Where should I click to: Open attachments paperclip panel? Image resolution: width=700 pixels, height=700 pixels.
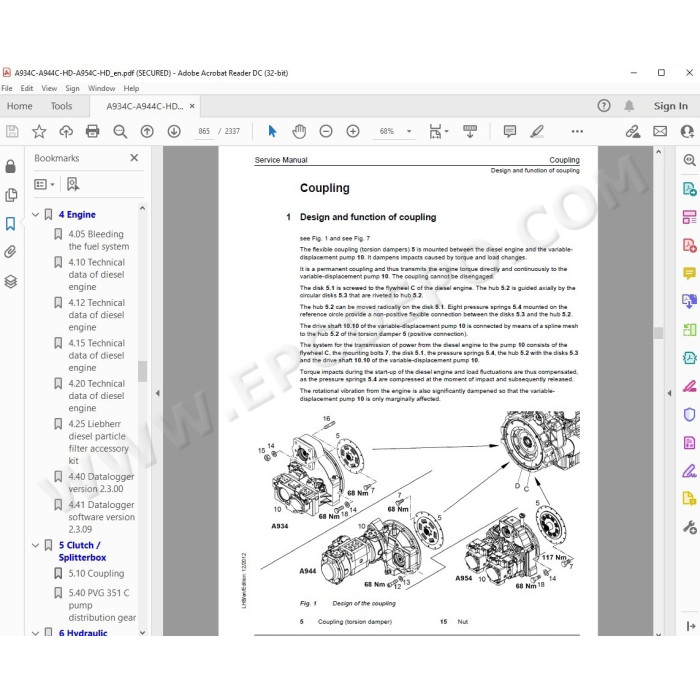click(x=11, y=252)
